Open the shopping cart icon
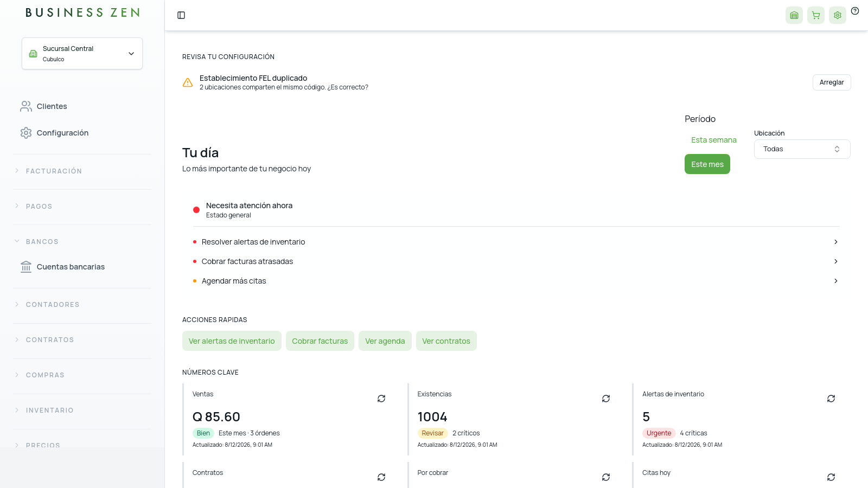The height and width of the screenshot is (488, 868). point(816,15)
